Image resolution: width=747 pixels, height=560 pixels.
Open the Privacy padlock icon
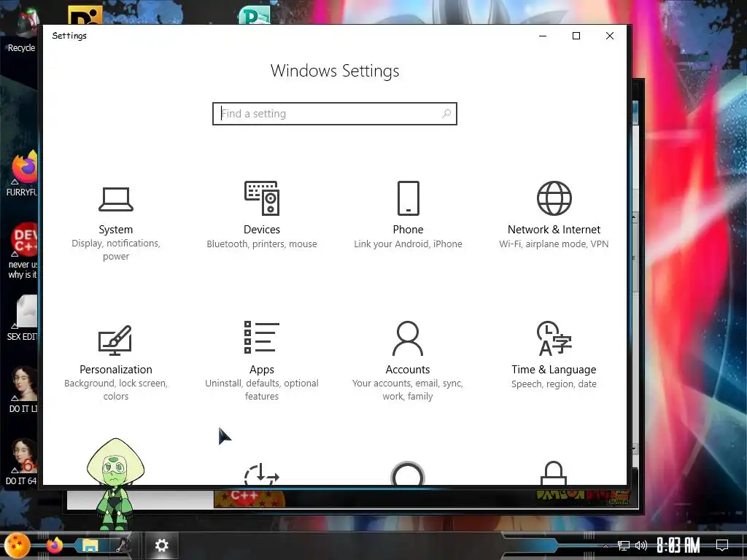(554, 472)
